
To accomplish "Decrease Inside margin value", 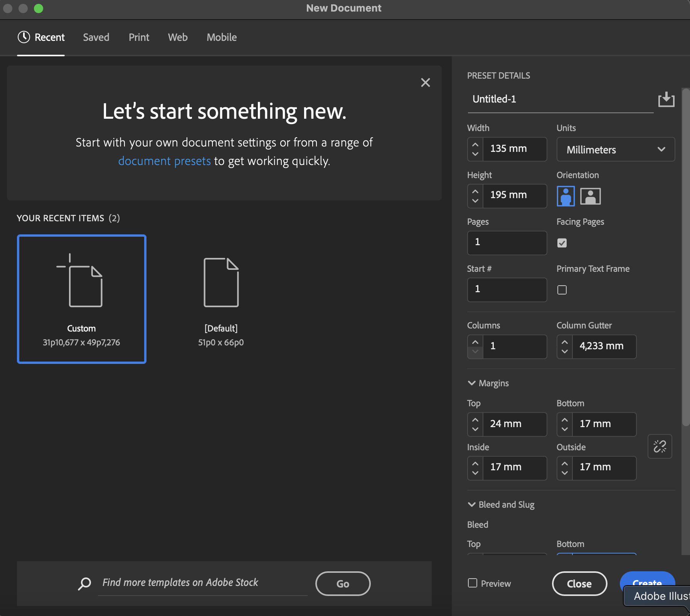I will 475,473.
